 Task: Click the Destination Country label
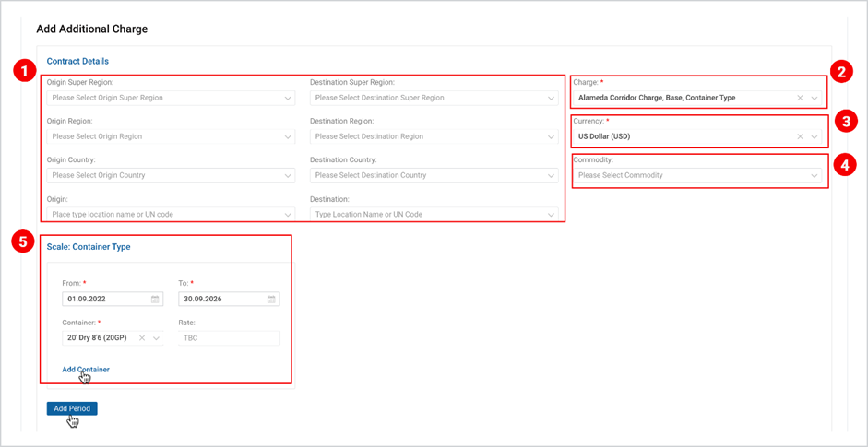(x=343, y=159)
